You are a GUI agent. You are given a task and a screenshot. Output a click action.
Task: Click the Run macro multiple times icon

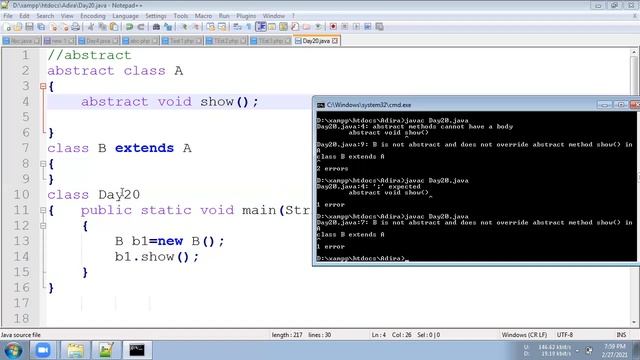pyautogui.click(x=368, y=27)
